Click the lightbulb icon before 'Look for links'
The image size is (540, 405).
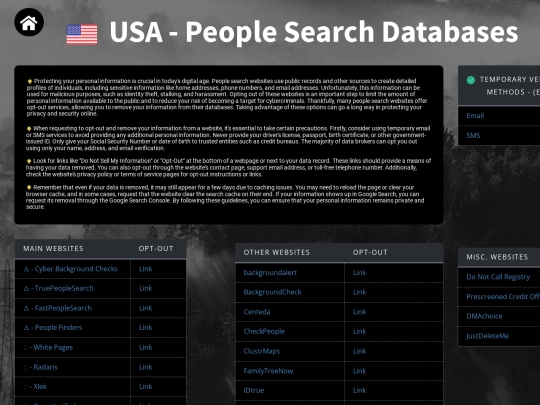click(x=29, y=161)
